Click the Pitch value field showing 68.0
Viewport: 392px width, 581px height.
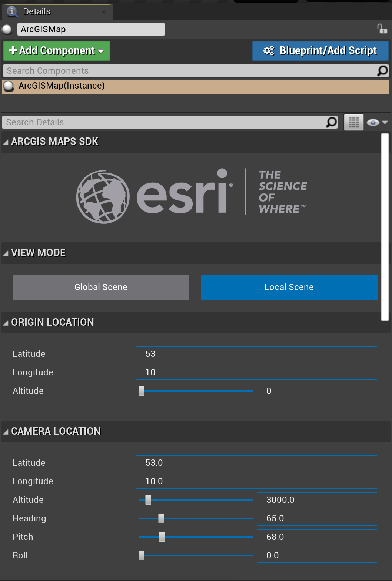point(317,537)
